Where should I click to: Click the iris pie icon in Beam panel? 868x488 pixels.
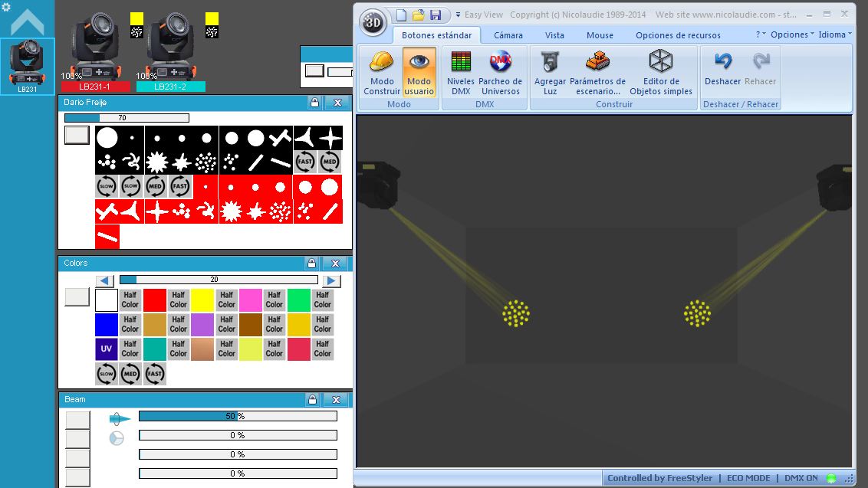pos(117,438)
